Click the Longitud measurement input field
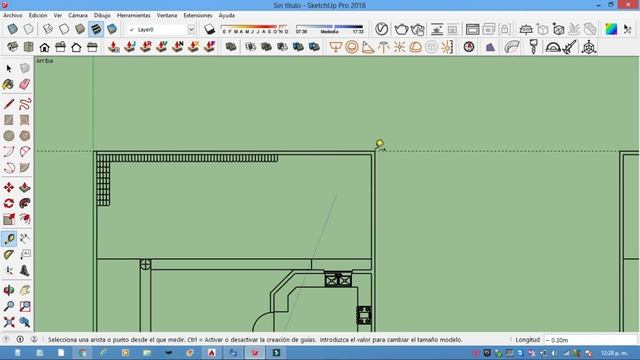The height and width of the screenshot is (360, 640). point(590,340)
